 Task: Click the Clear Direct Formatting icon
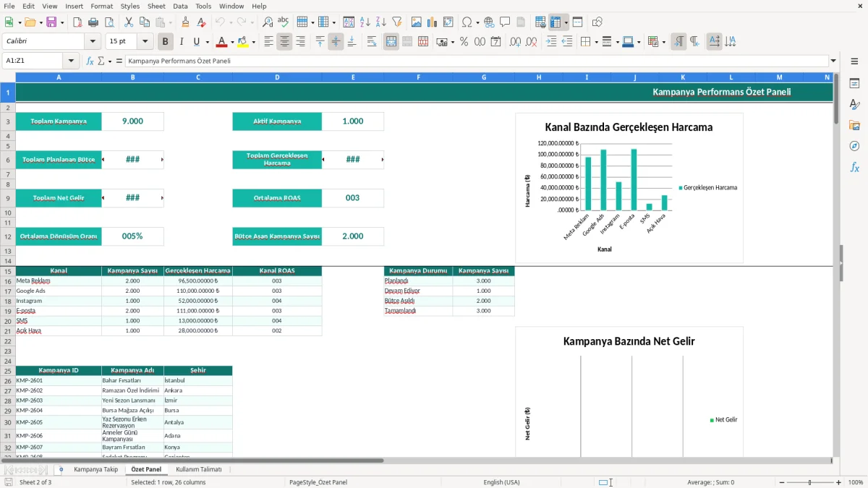click(x=201, y=22)
